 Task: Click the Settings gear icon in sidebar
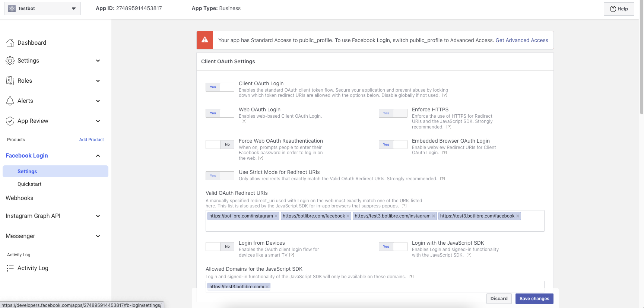click(x=10, y=61)
